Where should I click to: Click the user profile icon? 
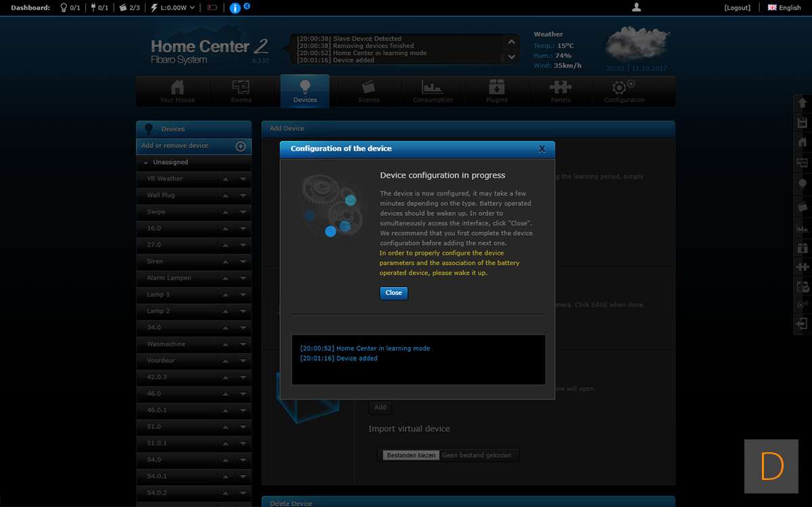pyautogui.click(x=636, y=7)
